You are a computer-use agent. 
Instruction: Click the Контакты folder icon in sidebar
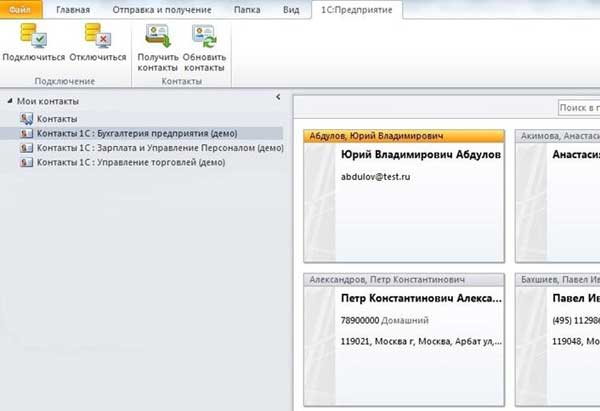pyautogui.click(x=26, y=119)
